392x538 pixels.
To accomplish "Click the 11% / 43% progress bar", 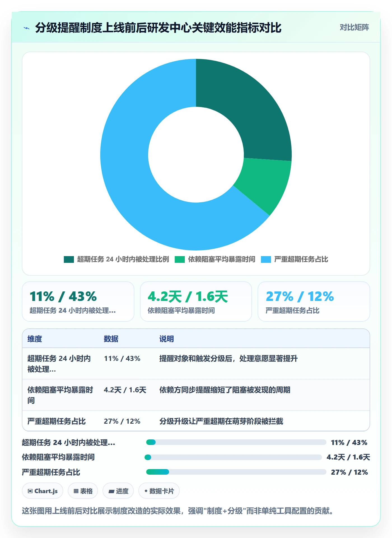I will (236, 442).
